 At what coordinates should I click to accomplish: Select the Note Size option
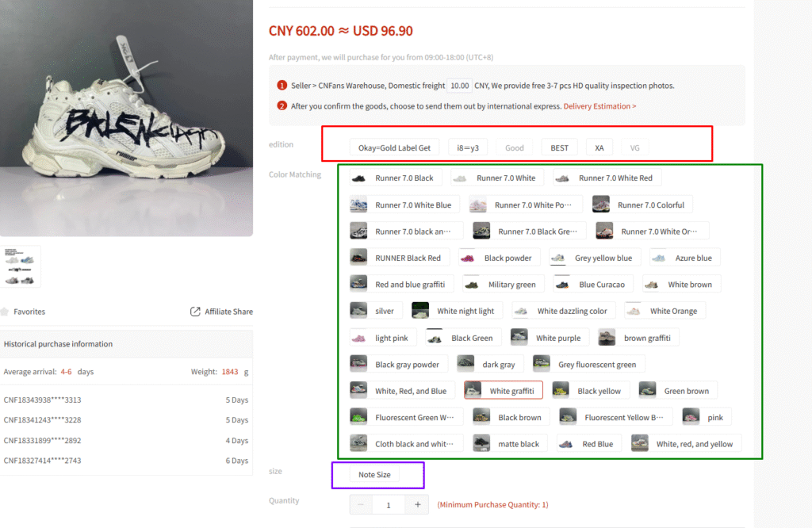pyautogui.click(x=374, y=474)
